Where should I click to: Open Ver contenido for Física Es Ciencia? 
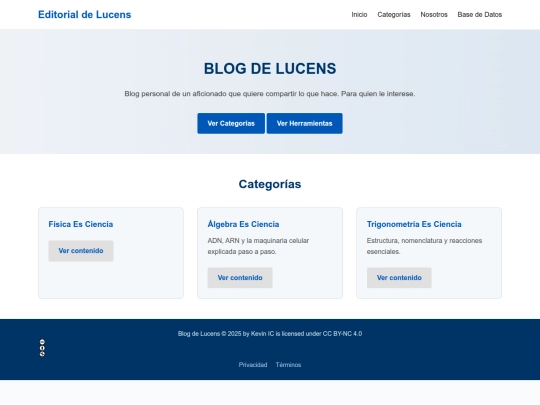click(x=81, y=251)
